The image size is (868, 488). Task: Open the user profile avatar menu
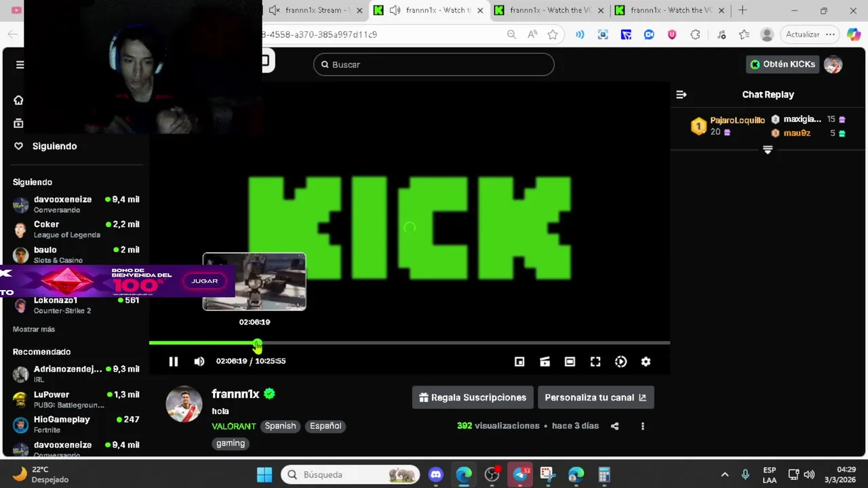pos(833,64)
